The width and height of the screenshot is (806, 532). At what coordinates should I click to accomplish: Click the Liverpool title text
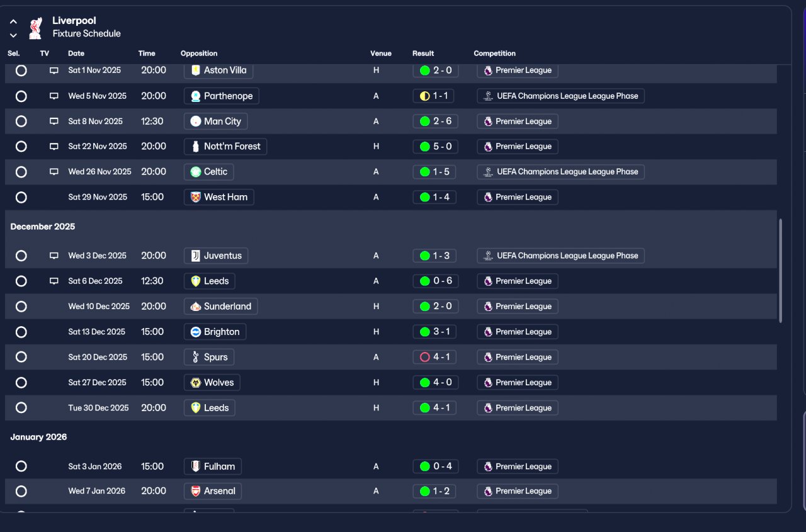click(74, 21)
